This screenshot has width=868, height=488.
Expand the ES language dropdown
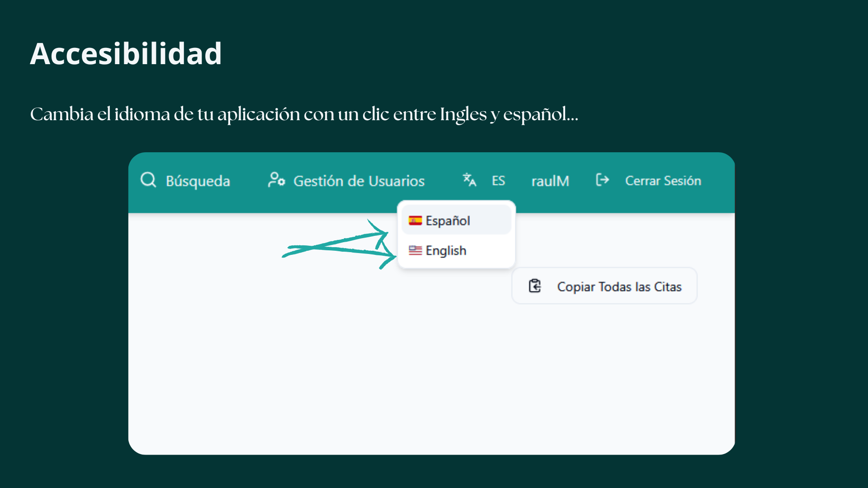[x=498, y=181]
